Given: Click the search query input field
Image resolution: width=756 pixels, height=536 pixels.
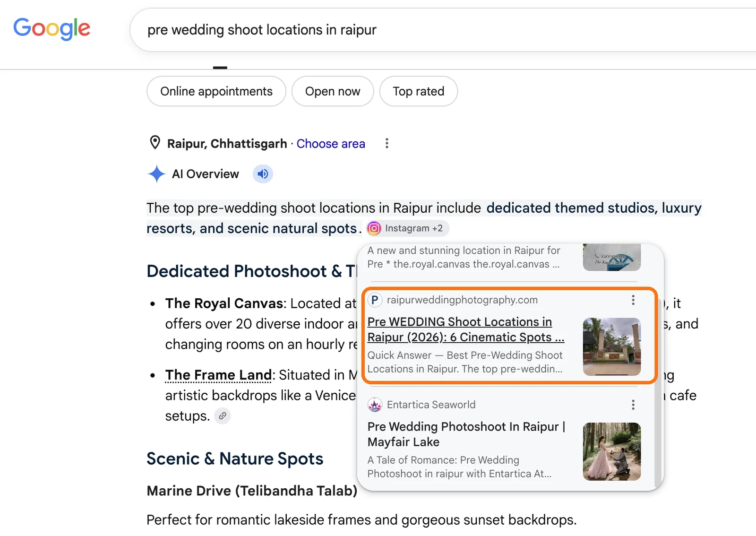Looking at the screenshot, I should click(x=444, y=30).
